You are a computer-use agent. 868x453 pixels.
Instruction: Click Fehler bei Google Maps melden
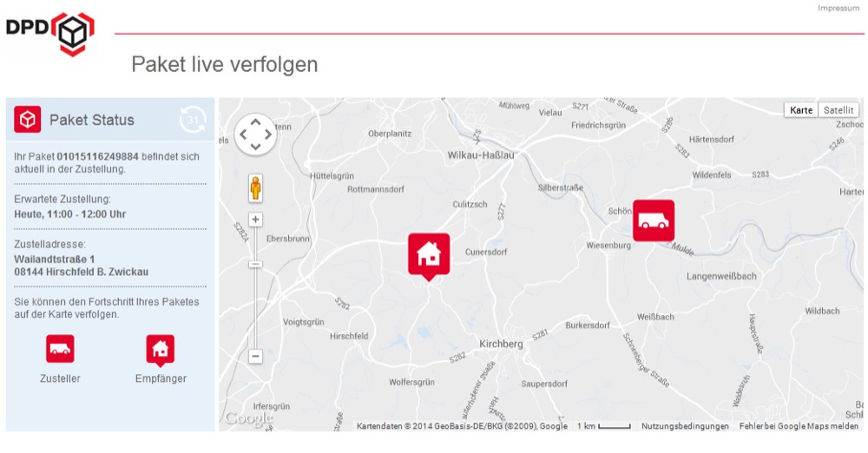(x=799, y=426)
